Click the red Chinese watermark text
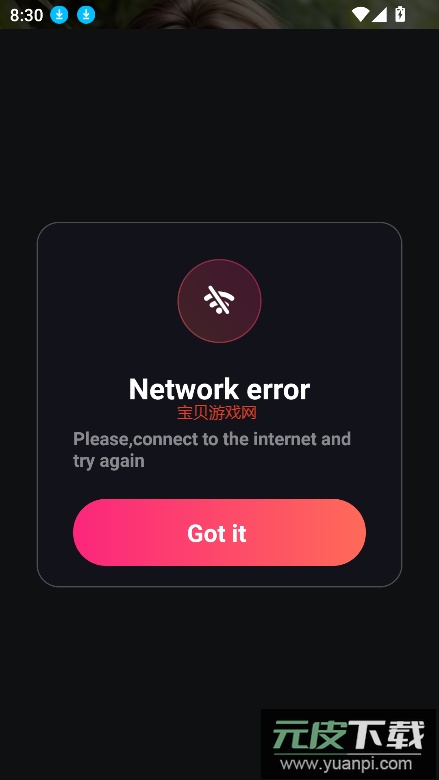This screenshot has width=439, height=780. 217,412
